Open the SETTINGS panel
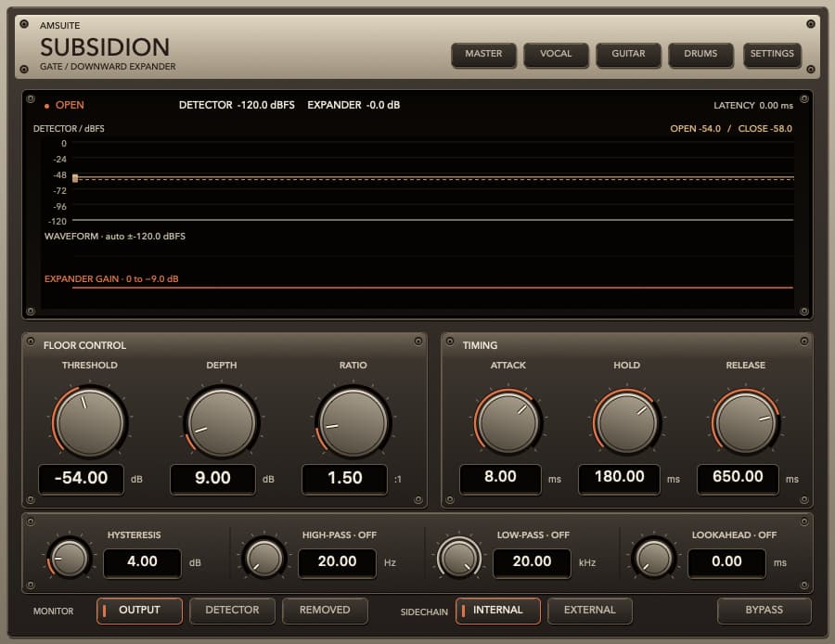 (772, 55)
